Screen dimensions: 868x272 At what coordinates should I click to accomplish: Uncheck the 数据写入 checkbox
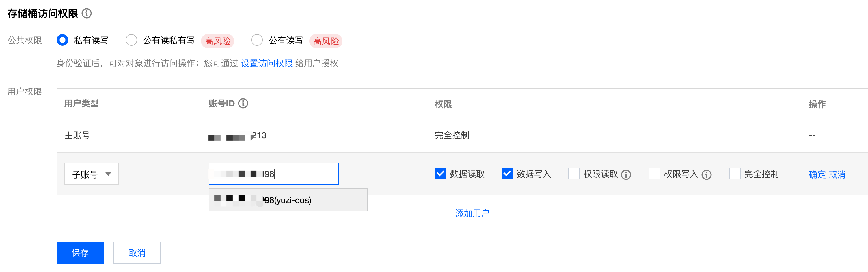(507, 173)
